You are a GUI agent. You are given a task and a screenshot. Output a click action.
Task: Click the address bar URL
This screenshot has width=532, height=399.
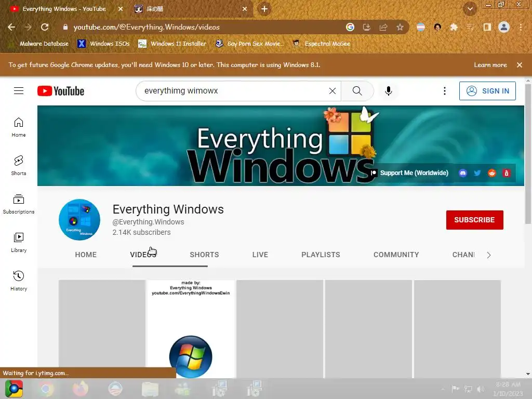pos(147,27)
